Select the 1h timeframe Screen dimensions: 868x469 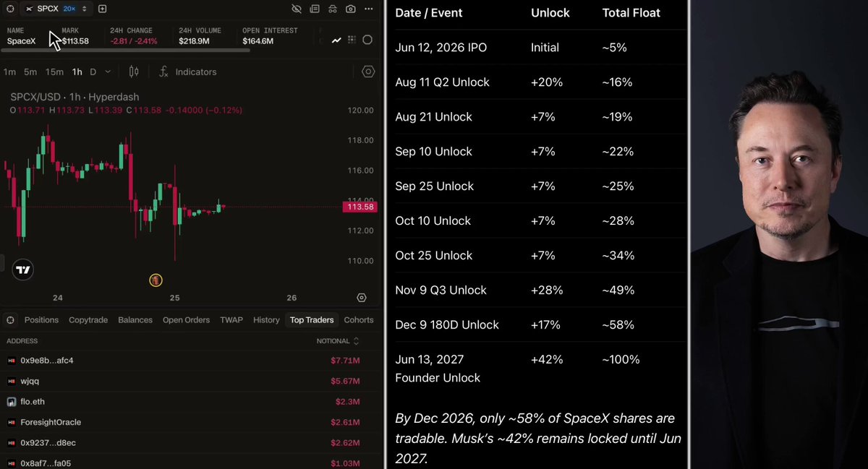pos(77,72)
